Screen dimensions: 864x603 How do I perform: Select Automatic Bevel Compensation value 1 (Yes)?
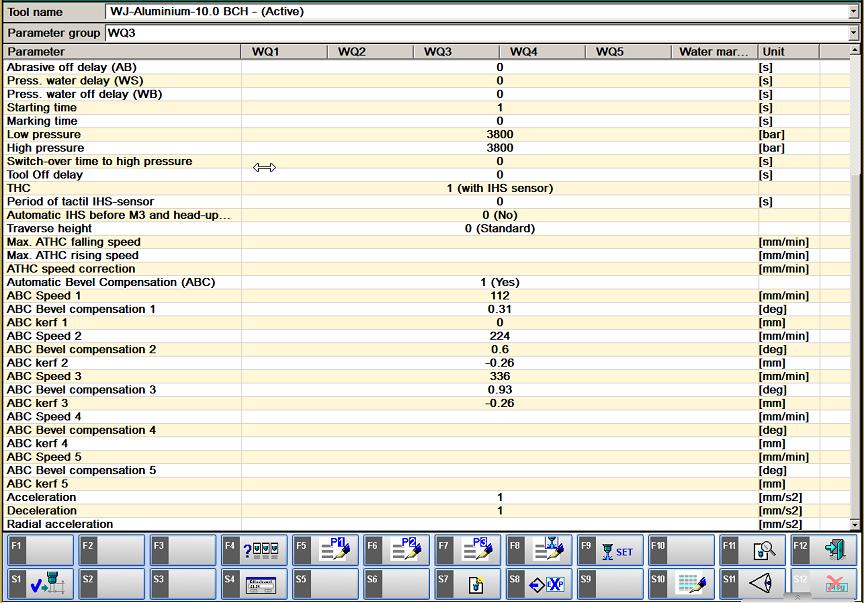[x=500, y=282]
